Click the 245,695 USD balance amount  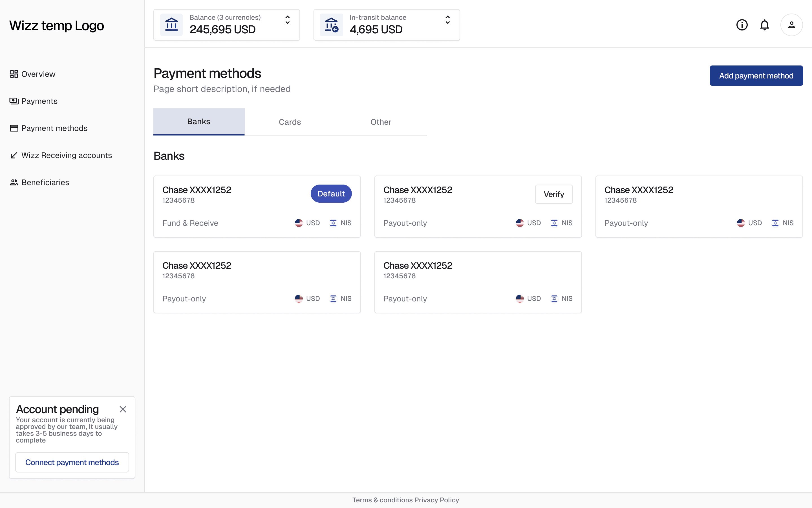point(223,30)
